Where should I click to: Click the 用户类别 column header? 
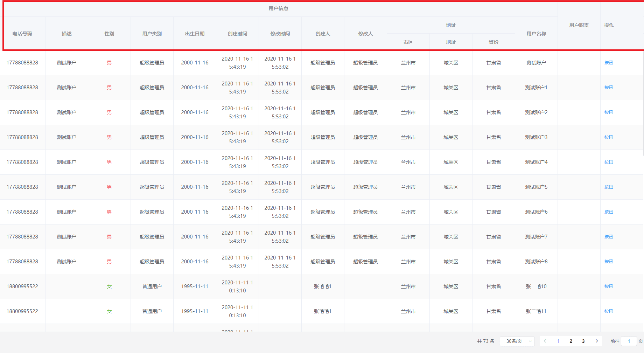(152, 34)
